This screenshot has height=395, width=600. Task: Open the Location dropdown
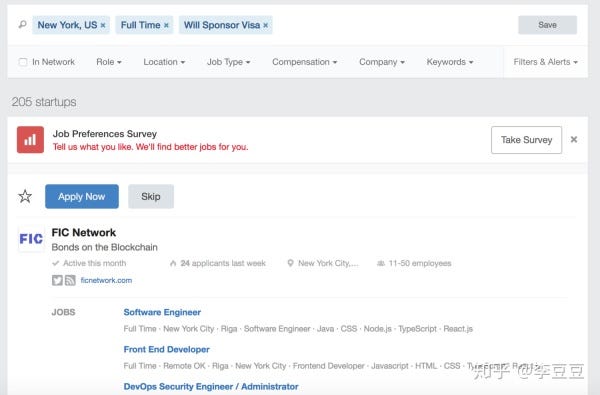(164, 62)
